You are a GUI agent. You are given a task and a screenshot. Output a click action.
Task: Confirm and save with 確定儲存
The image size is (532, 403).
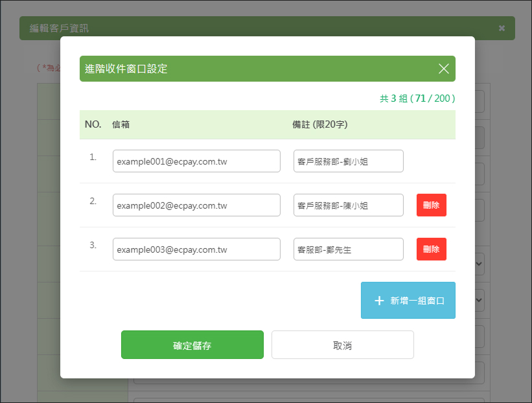[x=192, y=345]
